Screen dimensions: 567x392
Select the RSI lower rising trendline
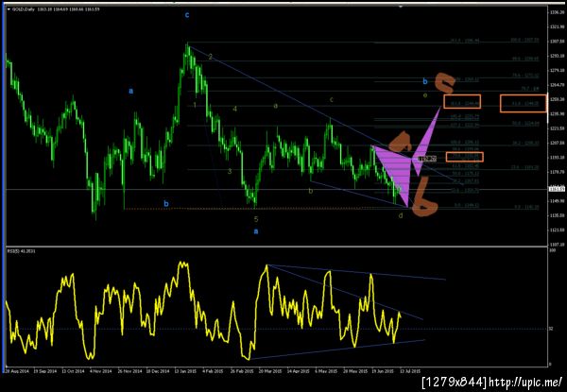pyautogui.click(x=336, y=349)
